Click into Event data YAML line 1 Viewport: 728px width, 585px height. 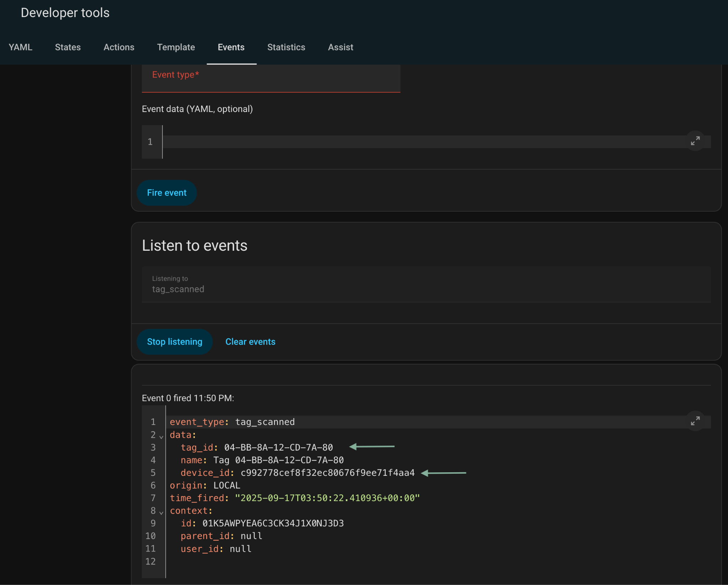tap(423, 142)
